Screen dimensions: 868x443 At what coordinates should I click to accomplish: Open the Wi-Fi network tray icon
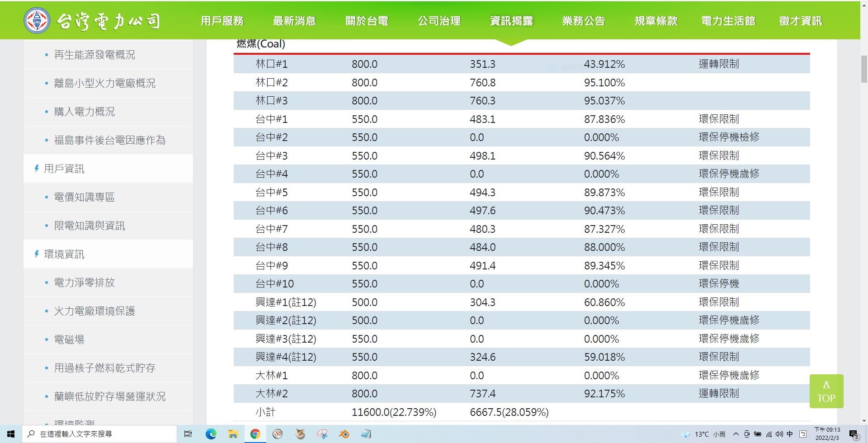[769, 434]
